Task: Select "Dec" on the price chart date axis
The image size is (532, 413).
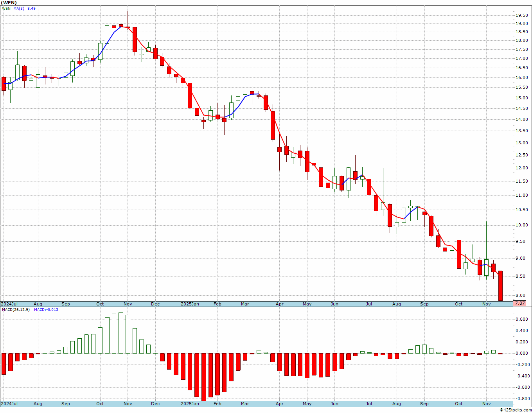Action: (x=155, y=304)
